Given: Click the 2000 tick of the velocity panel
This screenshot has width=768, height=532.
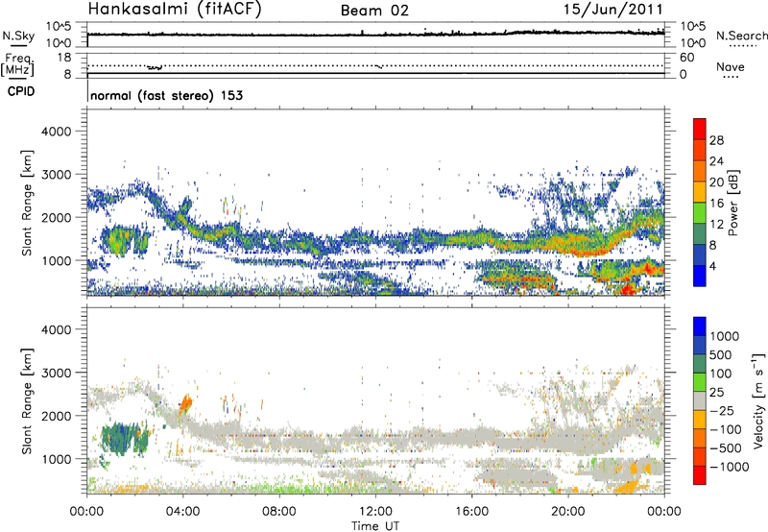Looking at the screenshot, I should (x=57, y=416).
